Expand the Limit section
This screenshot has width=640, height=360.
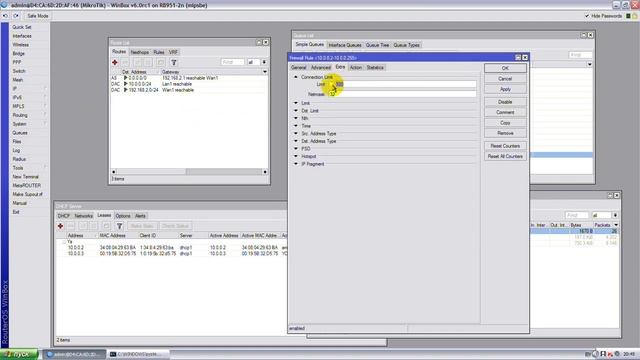(296, 103)
